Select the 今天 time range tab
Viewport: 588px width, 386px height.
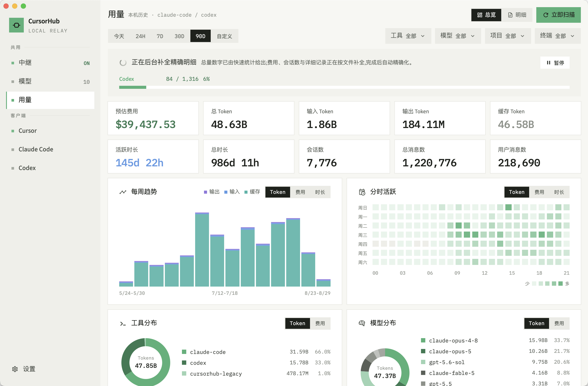(119, 36)
